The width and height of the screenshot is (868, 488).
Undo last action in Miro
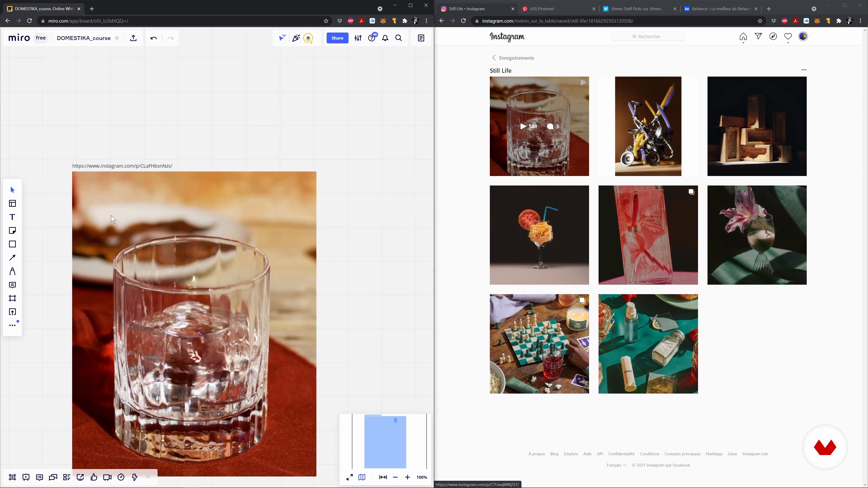(154, 38)
